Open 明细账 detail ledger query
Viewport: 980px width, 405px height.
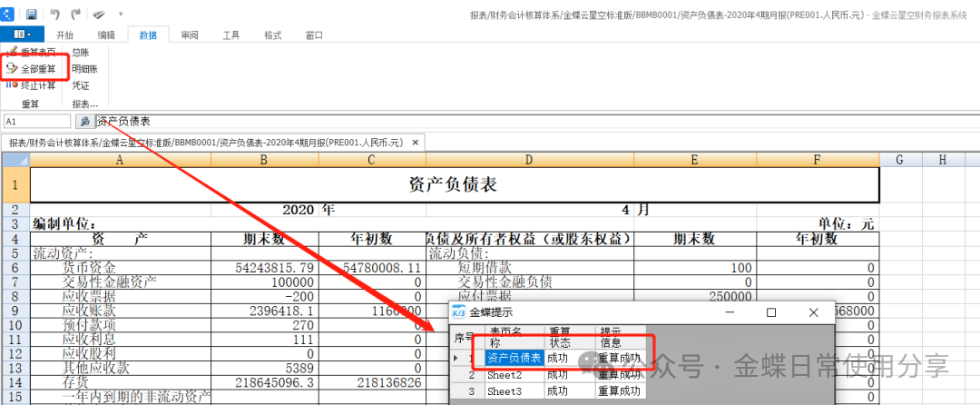tap(84, 68)
